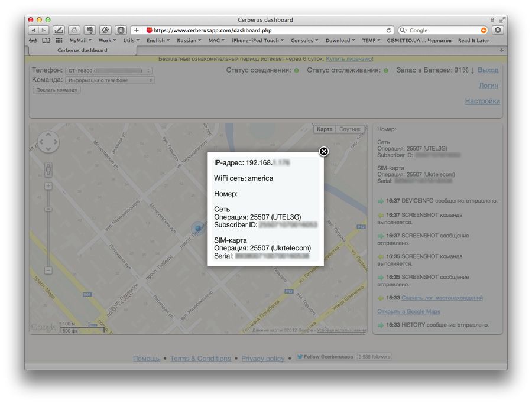Click the map zoom slider track
Screen dimensions: 532x404
[48, 236]
